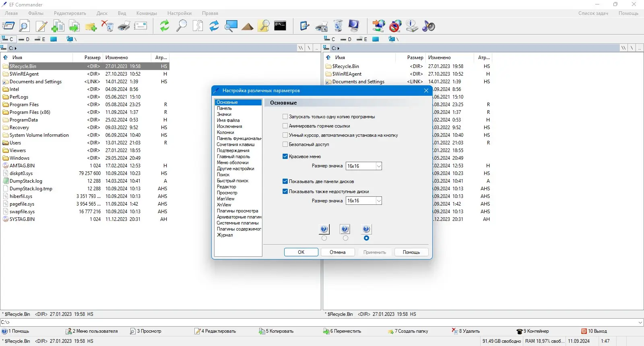Open the Файлы menu
Viewport: 644px width, 346px height.
click(x=36, y=13)
